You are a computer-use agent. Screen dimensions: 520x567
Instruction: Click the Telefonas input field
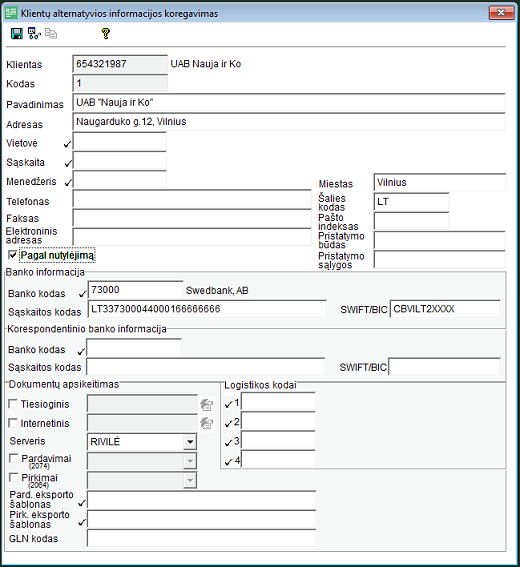coord(192,199)
